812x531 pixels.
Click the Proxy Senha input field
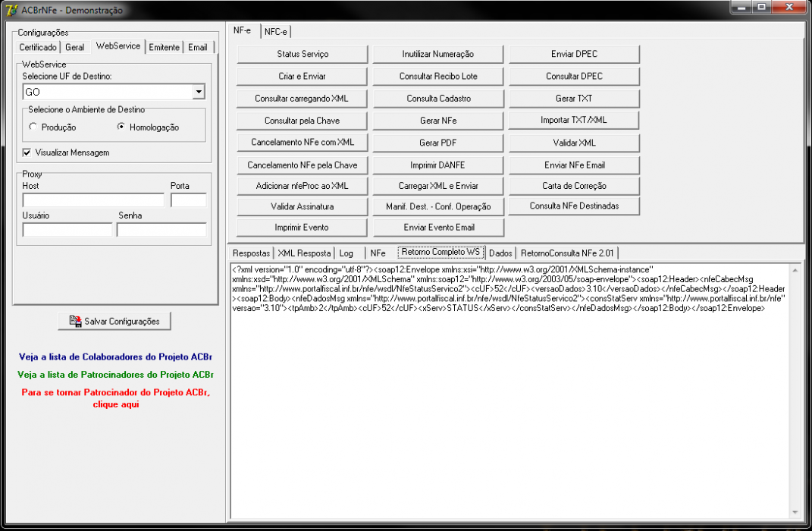[161, 230]
